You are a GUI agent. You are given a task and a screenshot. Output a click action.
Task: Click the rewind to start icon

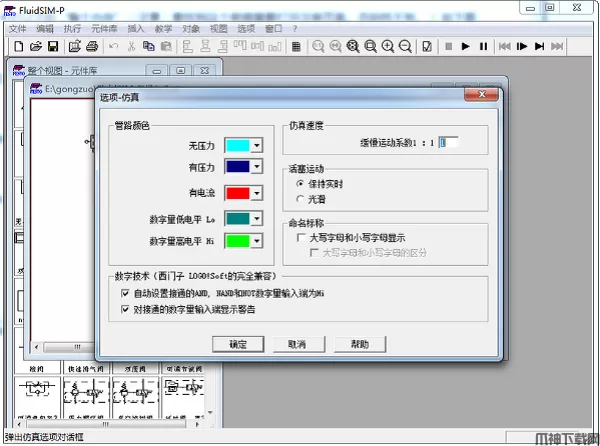click(504, 46)
